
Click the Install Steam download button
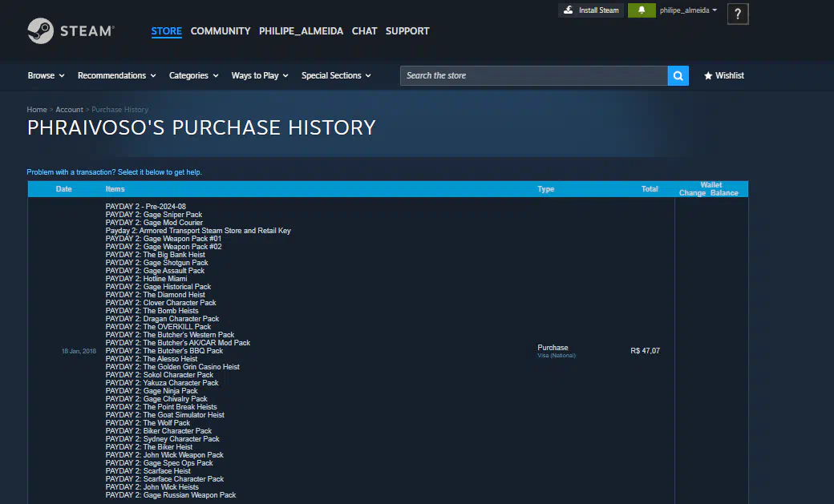pyautogui.click(x=591, y=10)
